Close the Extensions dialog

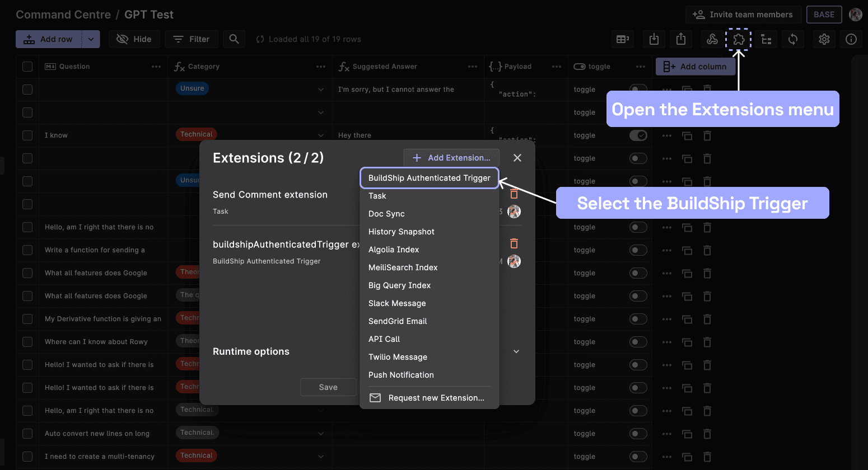(517, 158)
